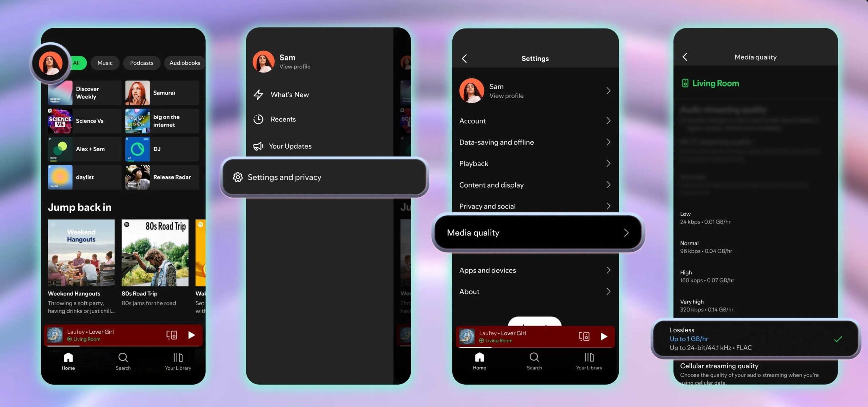The width and height of the screenshot is (868, 407).
Task: Open the Playback settings row chevron
Action: pos(608,163)
